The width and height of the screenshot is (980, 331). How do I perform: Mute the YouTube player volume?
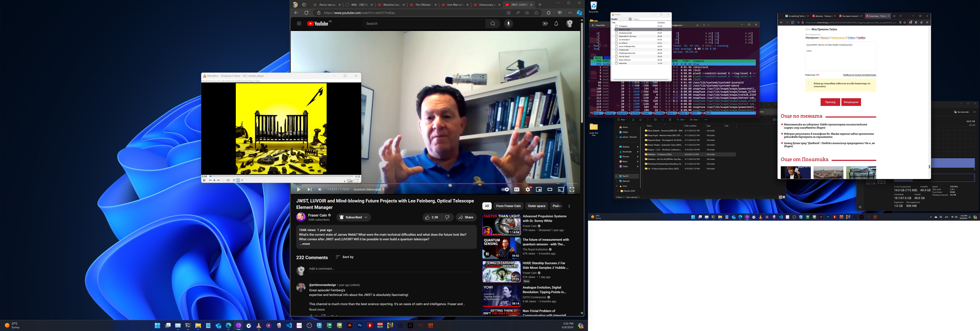[320, 189]
